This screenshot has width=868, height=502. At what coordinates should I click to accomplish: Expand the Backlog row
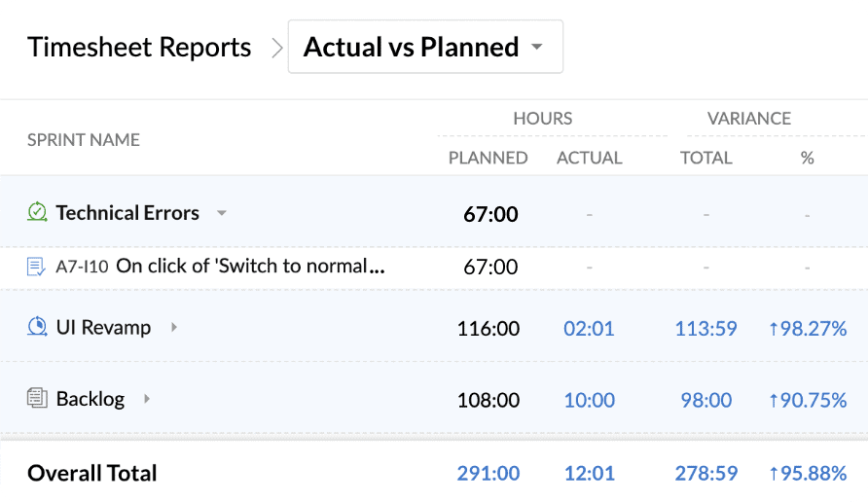click(x=147, y=398)
